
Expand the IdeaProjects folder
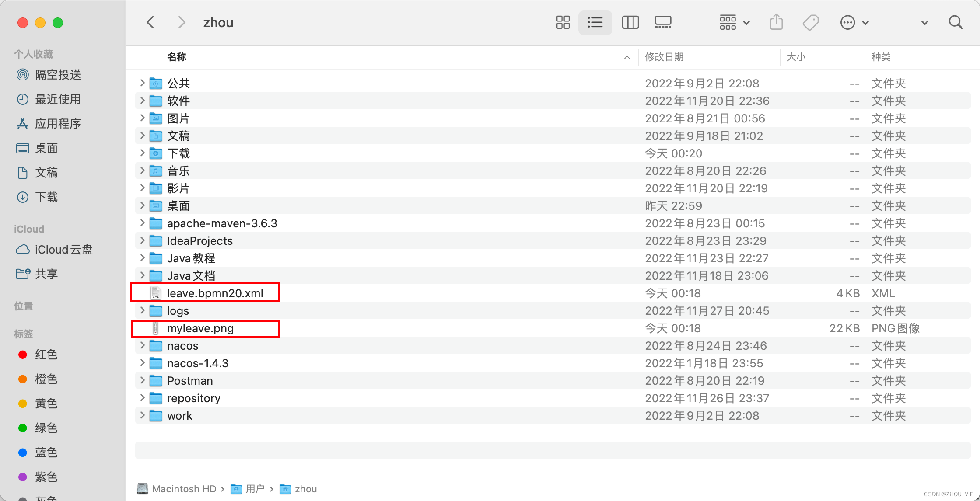pos(142,240)
